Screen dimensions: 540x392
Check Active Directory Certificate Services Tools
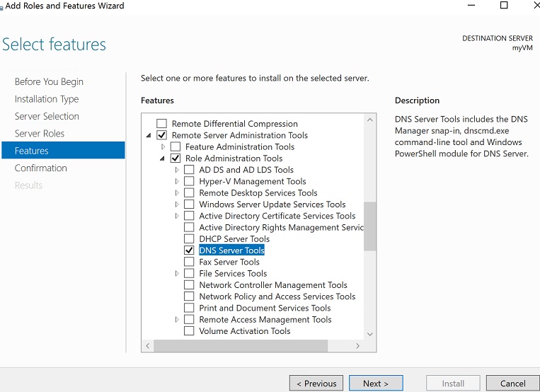189,216
